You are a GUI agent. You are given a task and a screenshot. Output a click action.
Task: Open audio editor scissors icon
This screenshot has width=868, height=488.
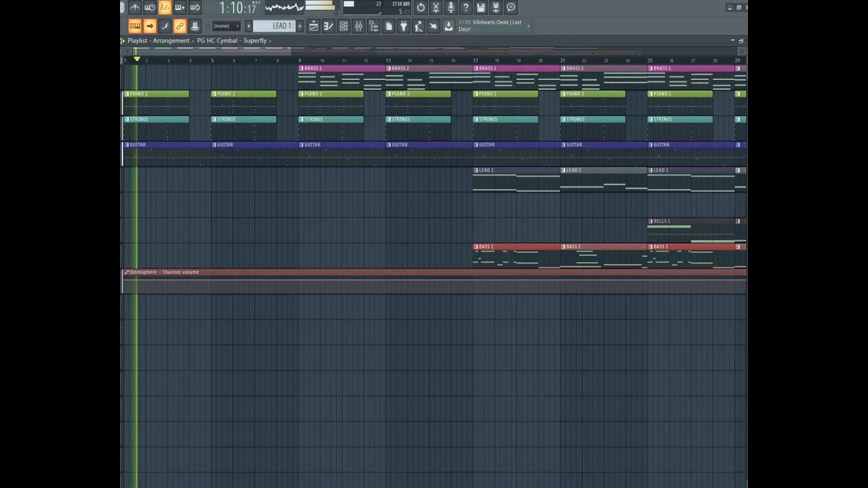[x=436, y=7]
